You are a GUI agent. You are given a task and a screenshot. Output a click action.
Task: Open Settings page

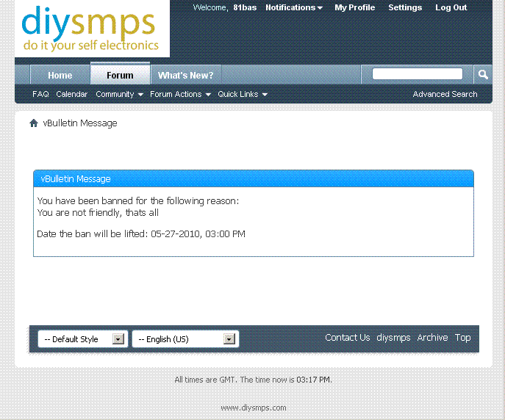[x=405, y=7]
